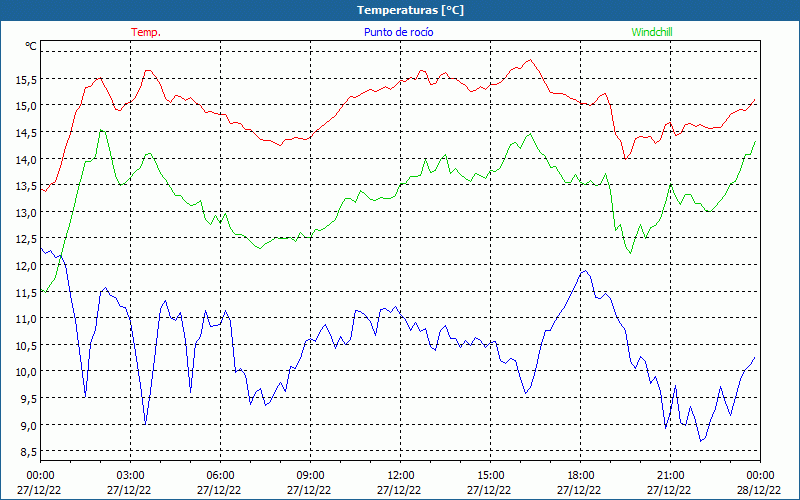Click the 06:00 time label
The image size is (800, 500).
pyautogui.click(x=220, y=476)
